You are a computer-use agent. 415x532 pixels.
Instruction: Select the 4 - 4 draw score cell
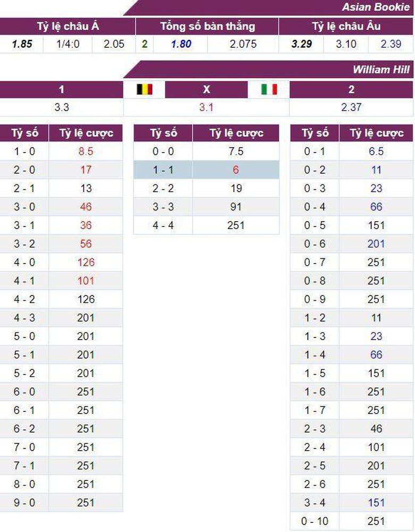tap(163, 225)
